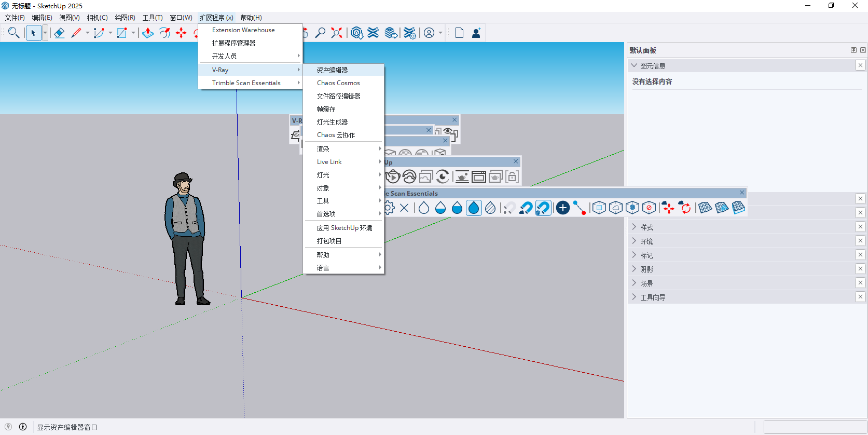Activate the Push/Pull tool
The image size is (868, 435).
(148, 33)
